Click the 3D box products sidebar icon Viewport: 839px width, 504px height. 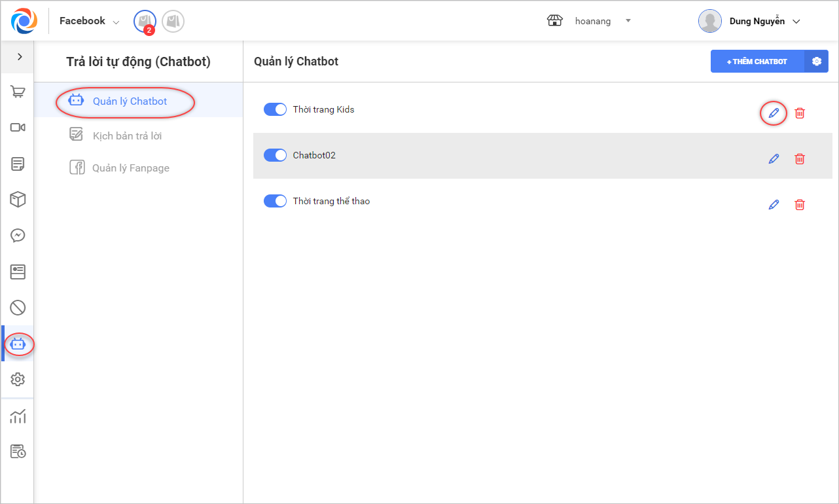click(x=18, y=200)
